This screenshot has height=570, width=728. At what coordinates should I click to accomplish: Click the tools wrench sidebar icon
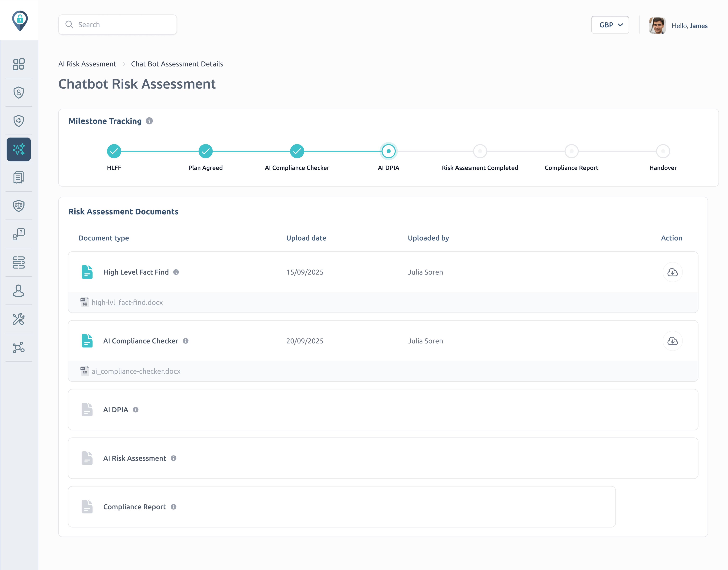(x=19, y=319)
